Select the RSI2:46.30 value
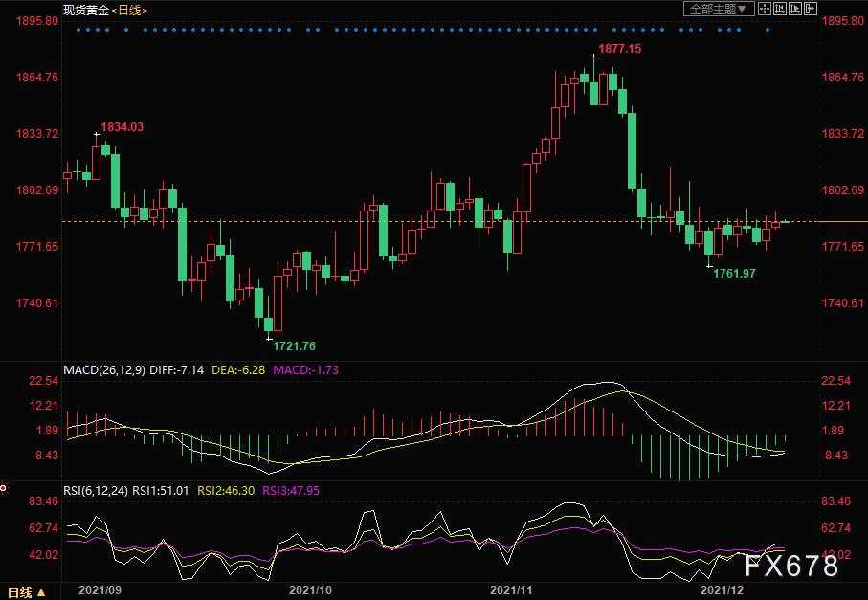The image size is (868, 600). point(226,490)
